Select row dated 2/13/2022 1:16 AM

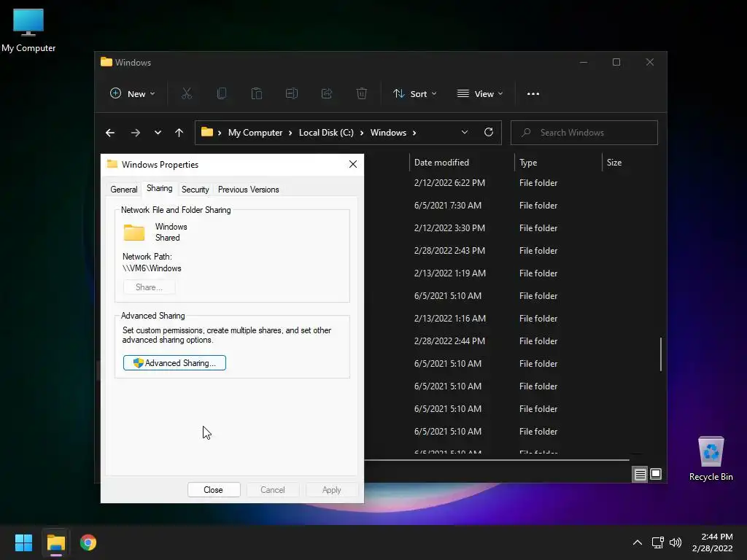511,319
